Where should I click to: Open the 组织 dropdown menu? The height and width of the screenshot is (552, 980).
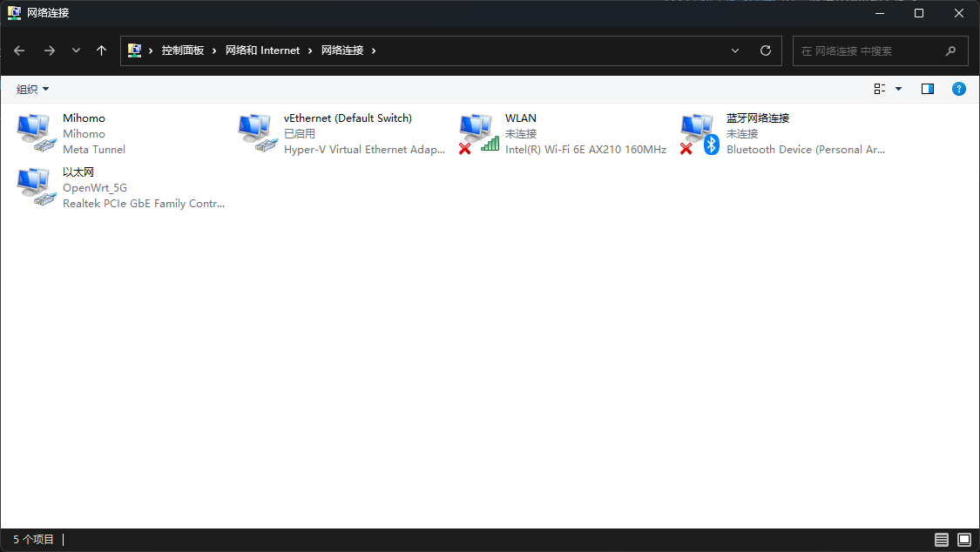[x=33, y=89]
